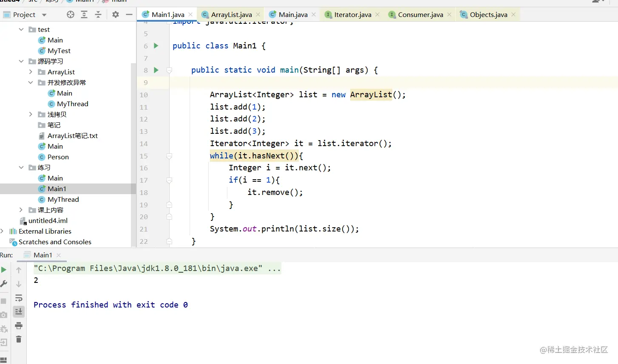The width and height of the screenshot is (618, 364).
Task: Rerun Main1 with green play icon
Action: point(4,270)
